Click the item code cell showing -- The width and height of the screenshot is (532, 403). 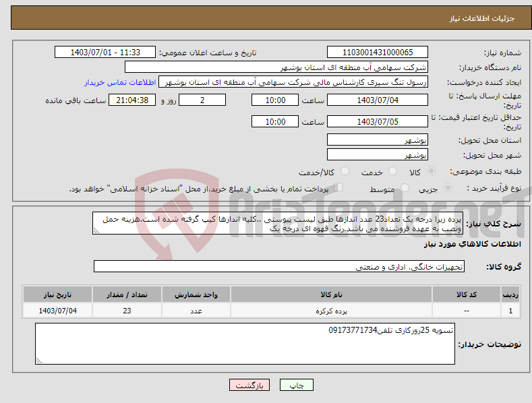pyautogui.click(x=467, y=311)
